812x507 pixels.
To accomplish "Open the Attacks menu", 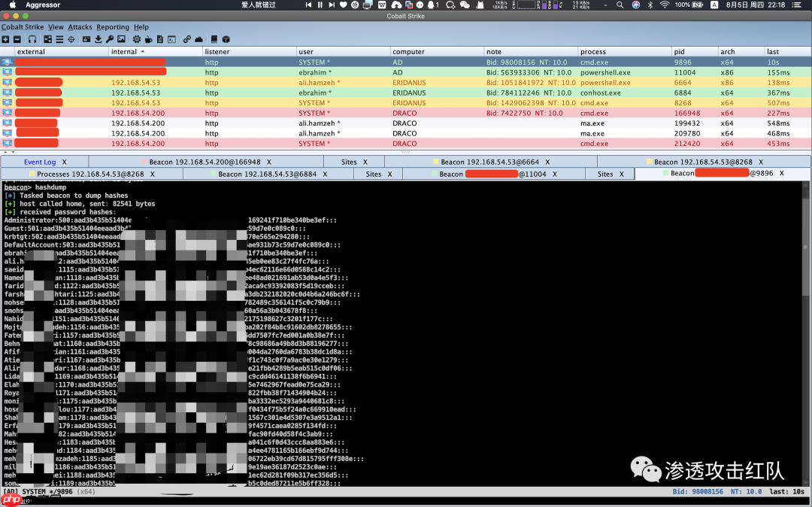I will 80,27.
